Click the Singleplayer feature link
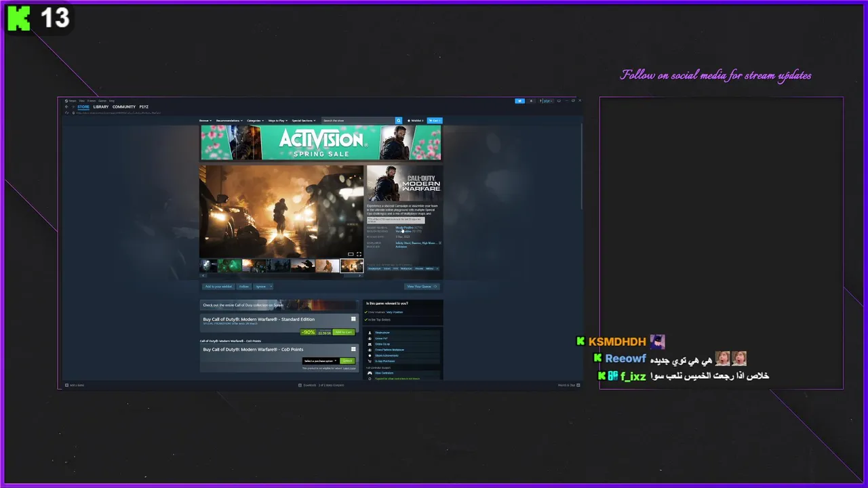 coord(382,333)
